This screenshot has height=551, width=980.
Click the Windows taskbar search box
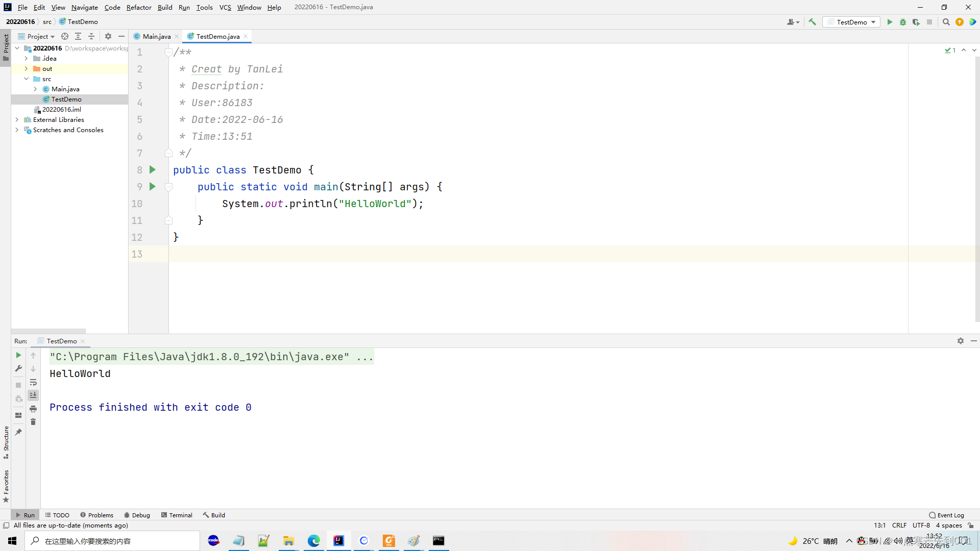[x=112, y=541]
